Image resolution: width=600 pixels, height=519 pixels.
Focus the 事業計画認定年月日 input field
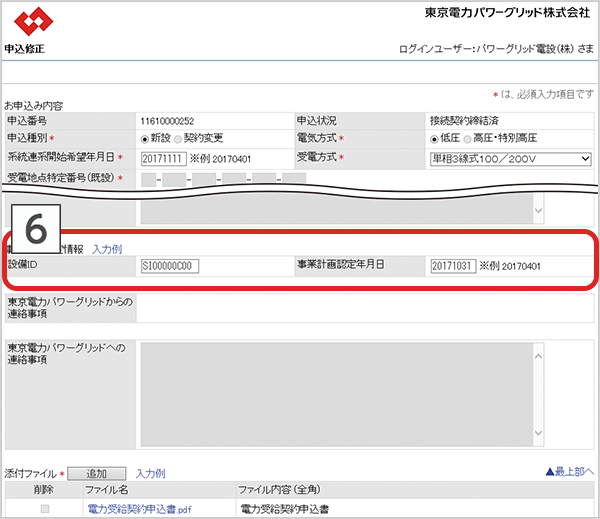453,266
